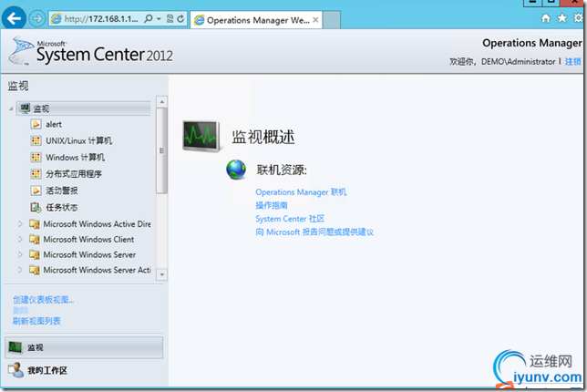Open 操作指南 link

[272, 205]
